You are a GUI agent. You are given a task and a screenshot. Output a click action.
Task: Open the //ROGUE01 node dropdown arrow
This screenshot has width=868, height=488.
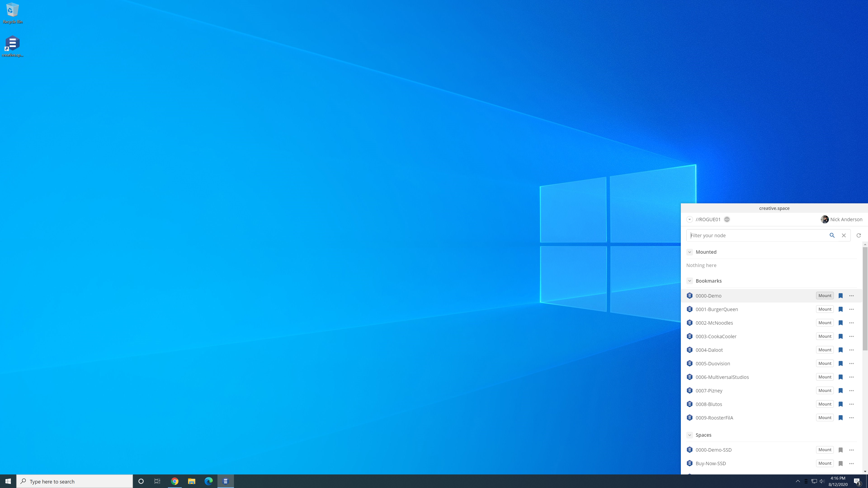[689, 220]
